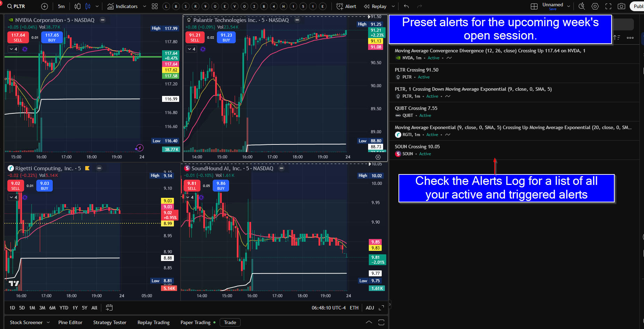This screenshot has width=644, height=329.
Task: Open the Unnamed layout dropdown menu
Action: (569, 6)
